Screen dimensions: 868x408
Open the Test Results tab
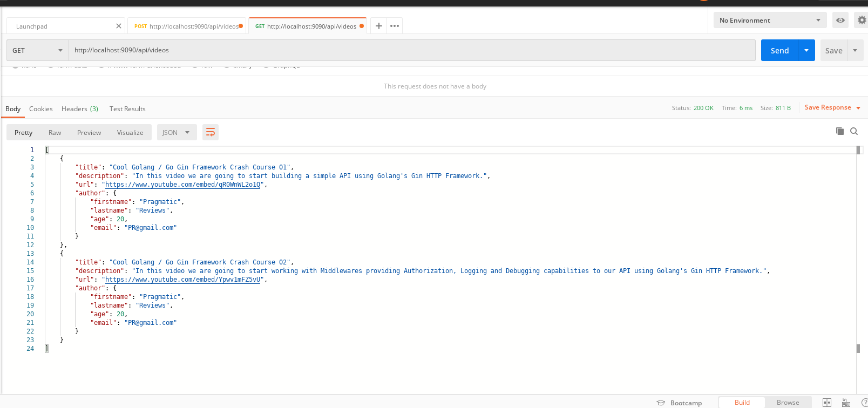pos(127,108)
